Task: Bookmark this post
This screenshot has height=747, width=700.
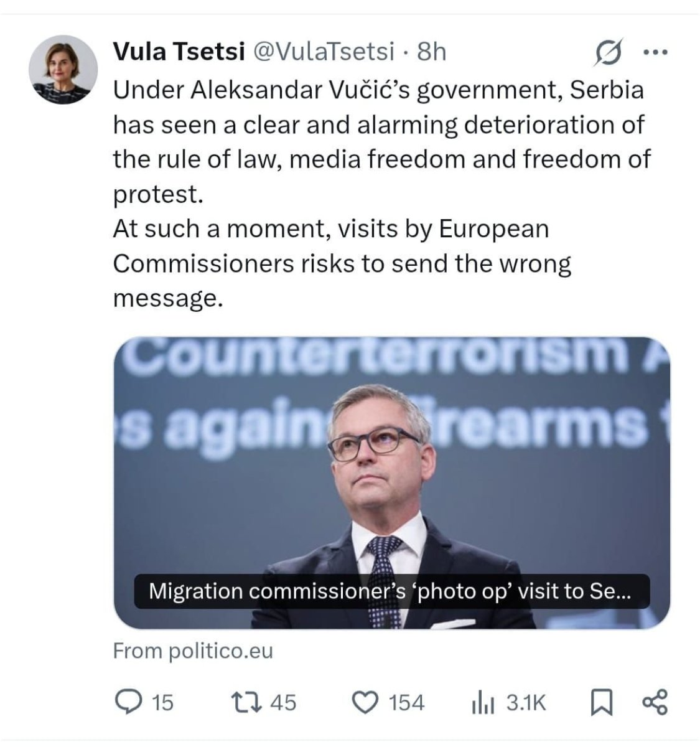Action: point(601,704)
